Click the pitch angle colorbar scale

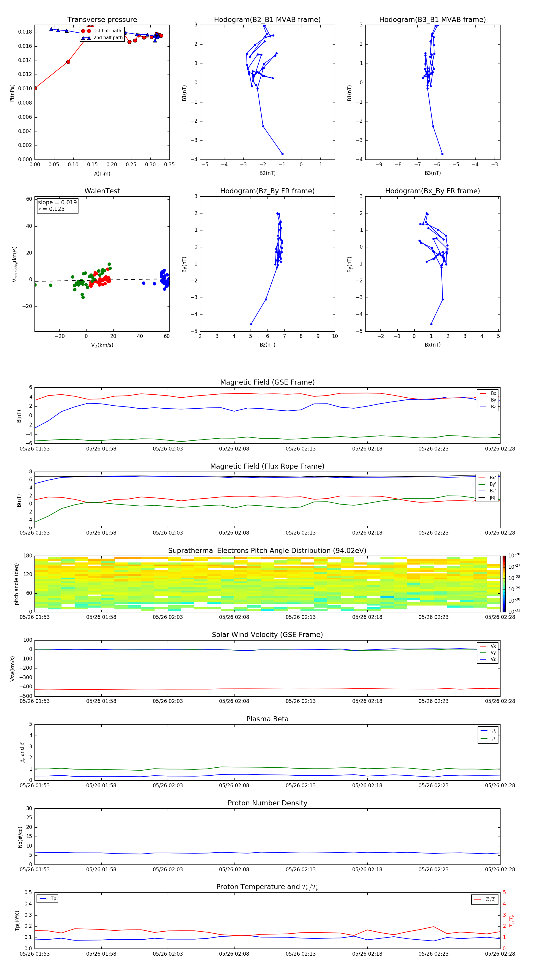pyautogui.click(x=504, y=584)
